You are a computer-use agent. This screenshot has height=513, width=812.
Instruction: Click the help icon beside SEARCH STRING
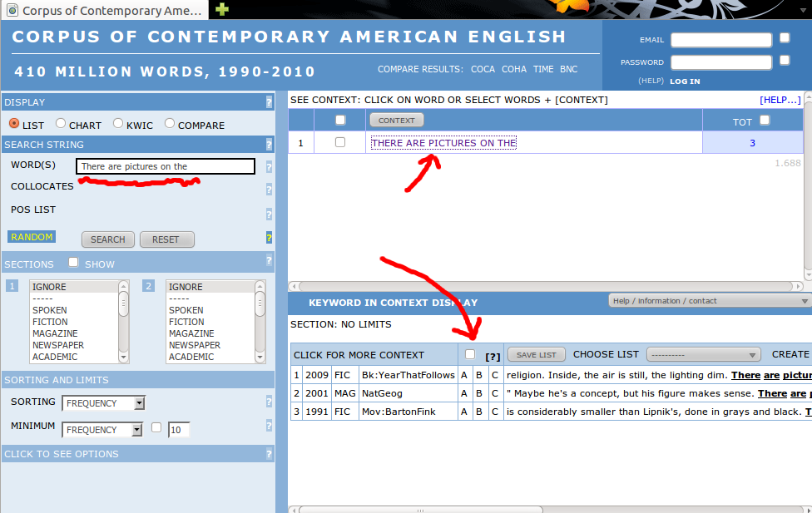tap(269, 145)
